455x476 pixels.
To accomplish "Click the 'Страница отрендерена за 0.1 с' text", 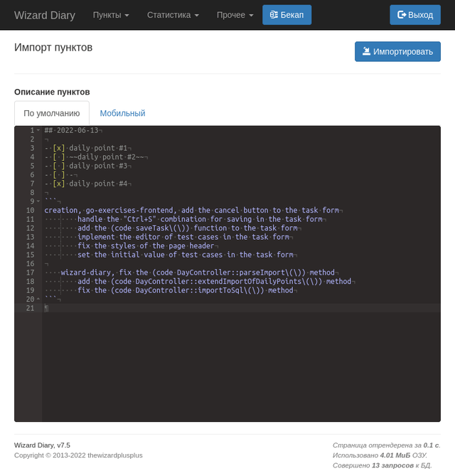I will (387, 445).
